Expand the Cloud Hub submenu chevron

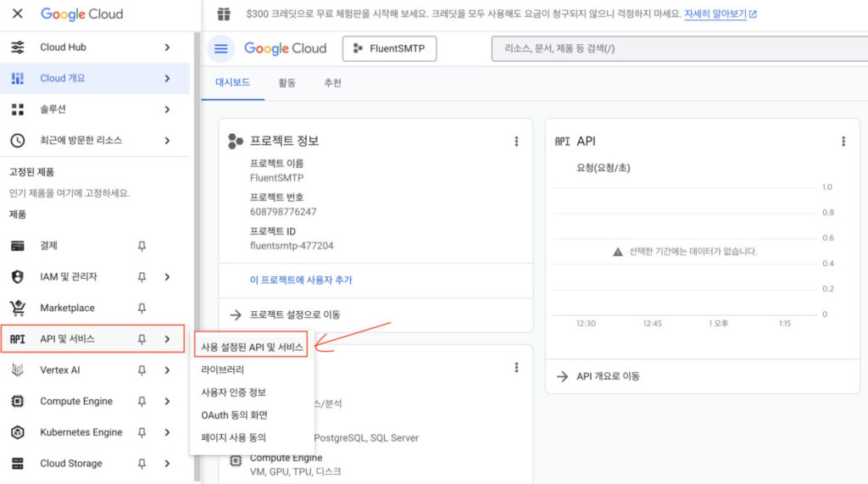point(167,47)
